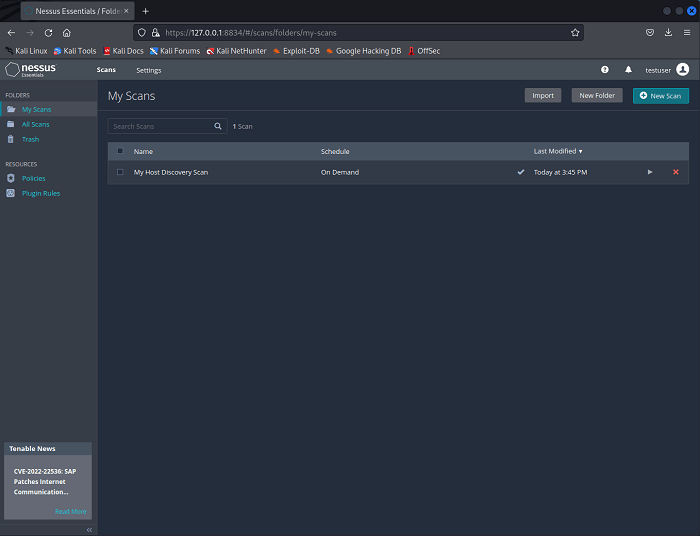Bookmark this page with star icon
This screenshot has width=700, height=536.
575,32
